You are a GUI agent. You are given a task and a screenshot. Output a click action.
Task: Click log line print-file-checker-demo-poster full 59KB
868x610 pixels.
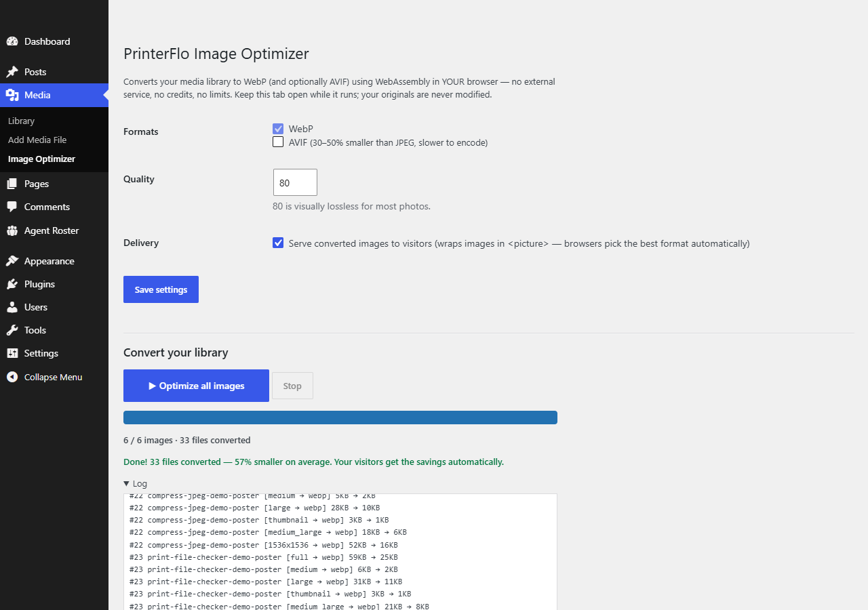coord(263,557)
